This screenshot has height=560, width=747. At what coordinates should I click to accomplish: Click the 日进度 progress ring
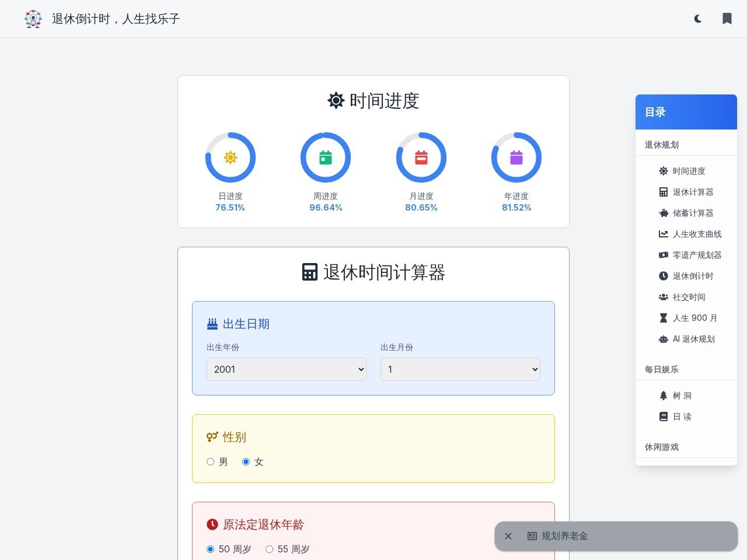pos(231,157)
